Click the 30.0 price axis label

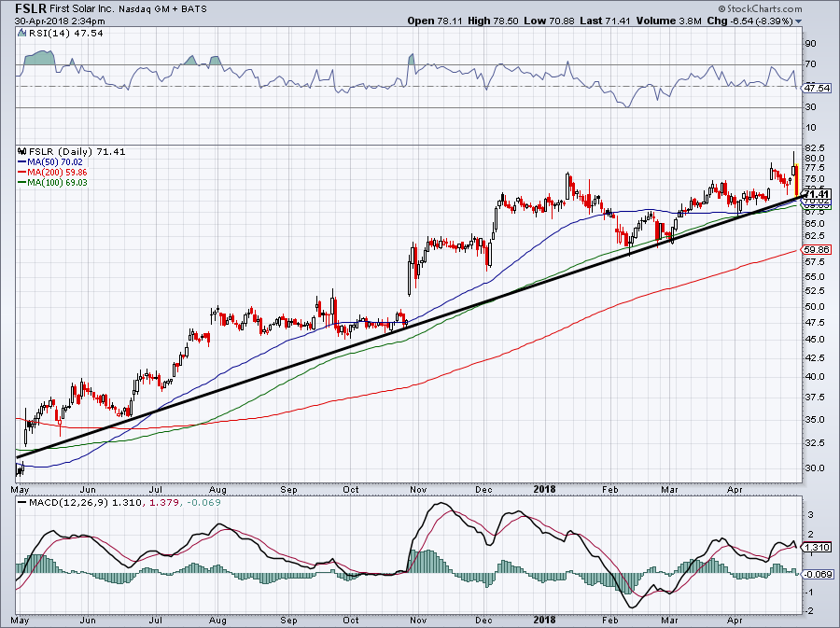click(x=814, y=468)
